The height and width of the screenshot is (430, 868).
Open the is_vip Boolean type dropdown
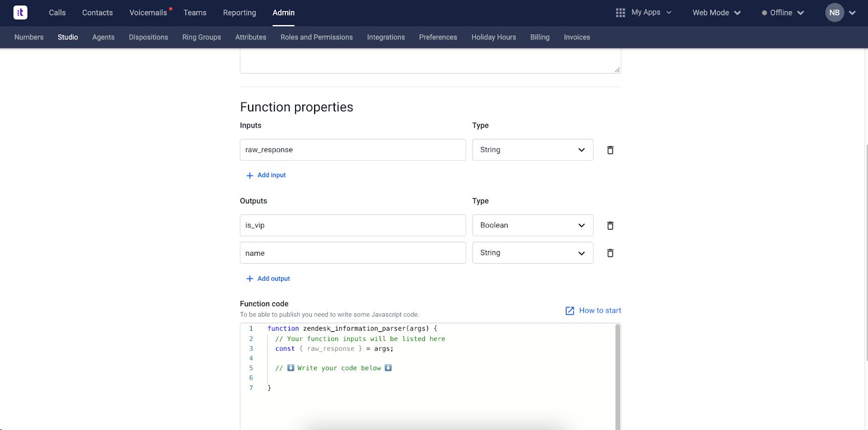coord(533,225)
